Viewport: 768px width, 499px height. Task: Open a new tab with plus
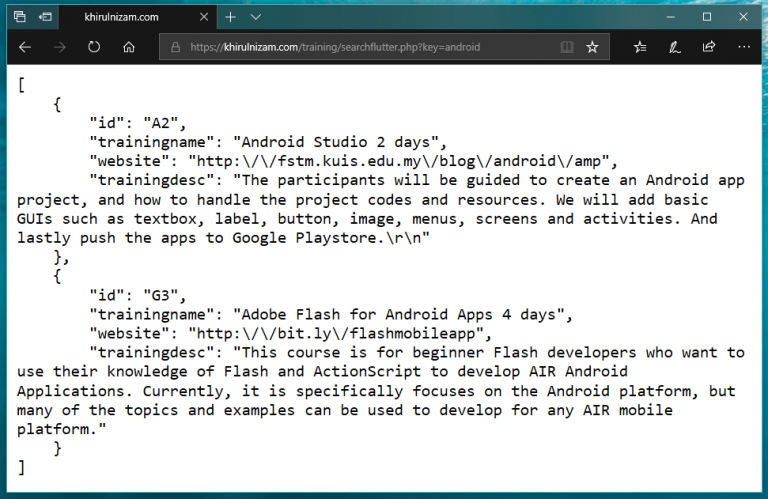point(230,17)
